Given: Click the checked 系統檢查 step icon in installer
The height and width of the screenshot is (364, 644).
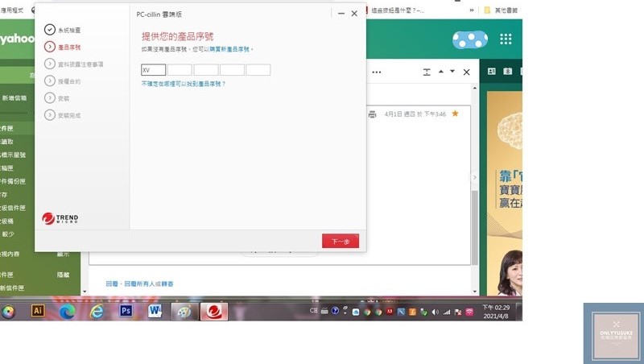Looking at the screenshot, I should (x=50, y=30).
